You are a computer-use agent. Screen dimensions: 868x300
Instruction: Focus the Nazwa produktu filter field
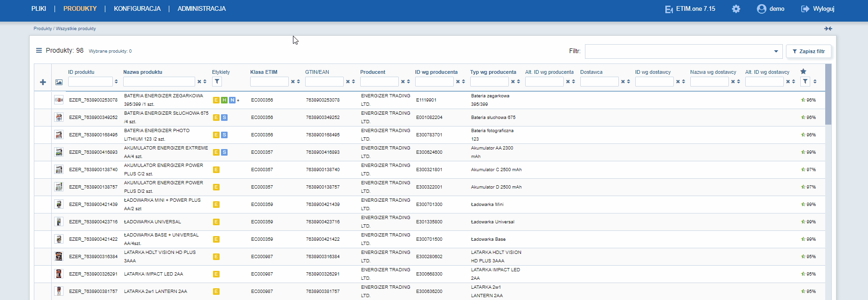[x=159, y=82]
